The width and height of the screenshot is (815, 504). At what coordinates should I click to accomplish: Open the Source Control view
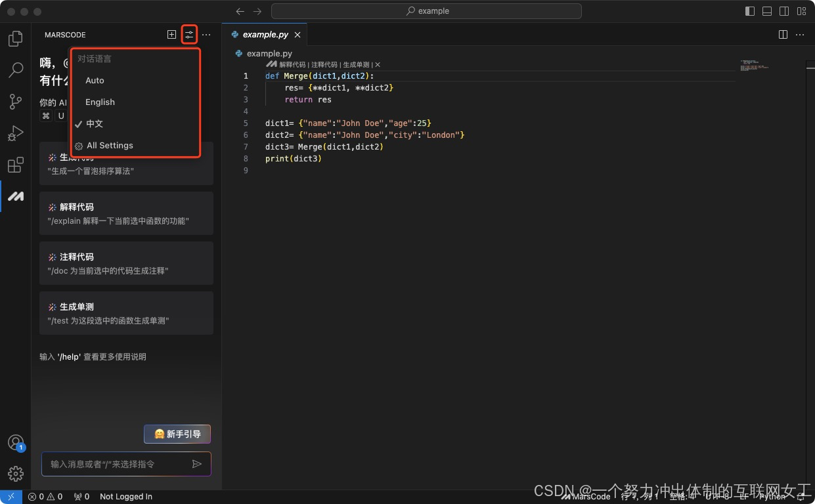16,102
